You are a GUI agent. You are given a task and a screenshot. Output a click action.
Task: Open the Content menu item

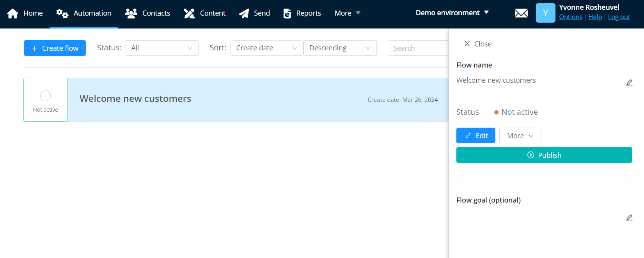[205, 13]
